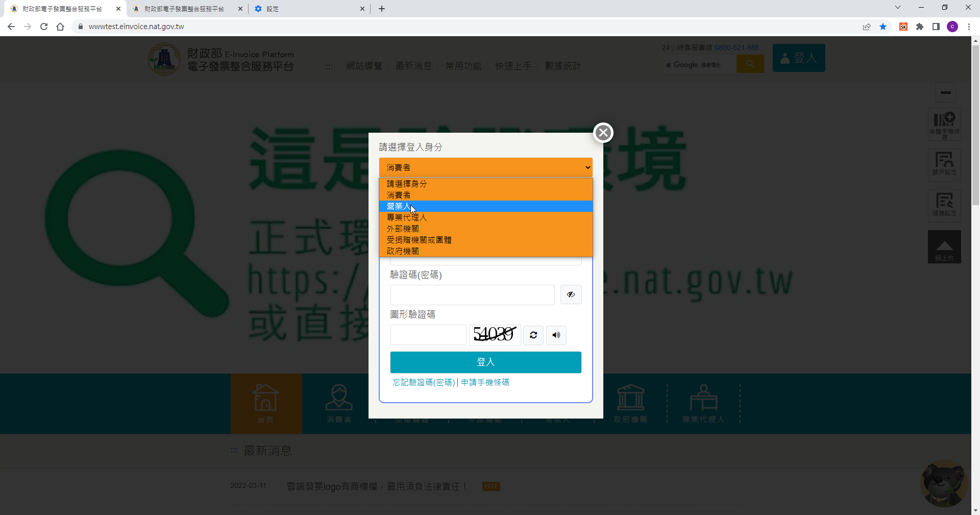Viewport: 980px width, 515px height.
Task: Open a new browser tab
Action: [382, 9]
